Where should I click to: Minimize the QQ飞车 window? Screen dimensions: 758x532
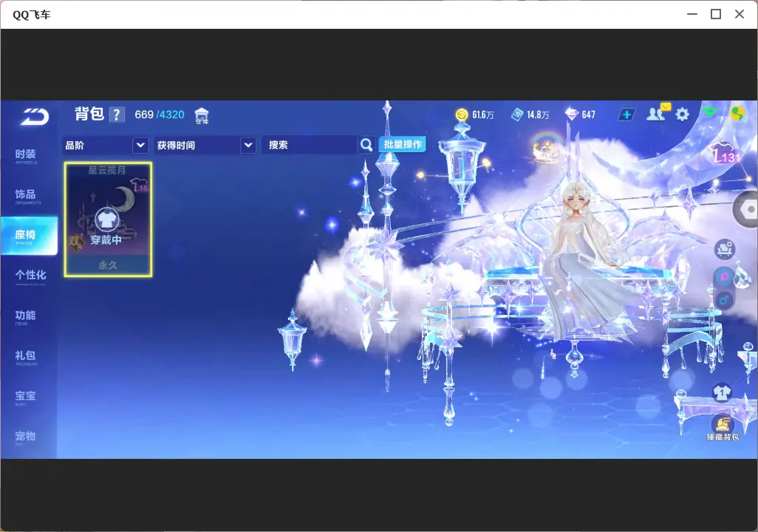(692, 15)
